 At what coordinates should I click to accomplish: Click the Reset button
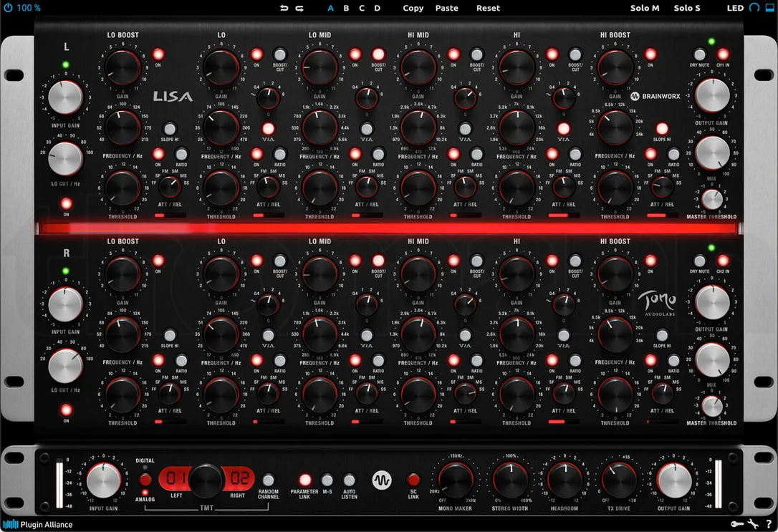(489, 8)
